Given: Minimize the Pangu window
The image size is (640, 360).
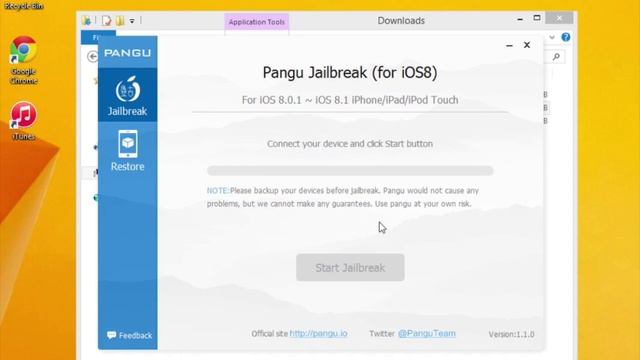Looking at the screenshot, I should coord(509,45).
